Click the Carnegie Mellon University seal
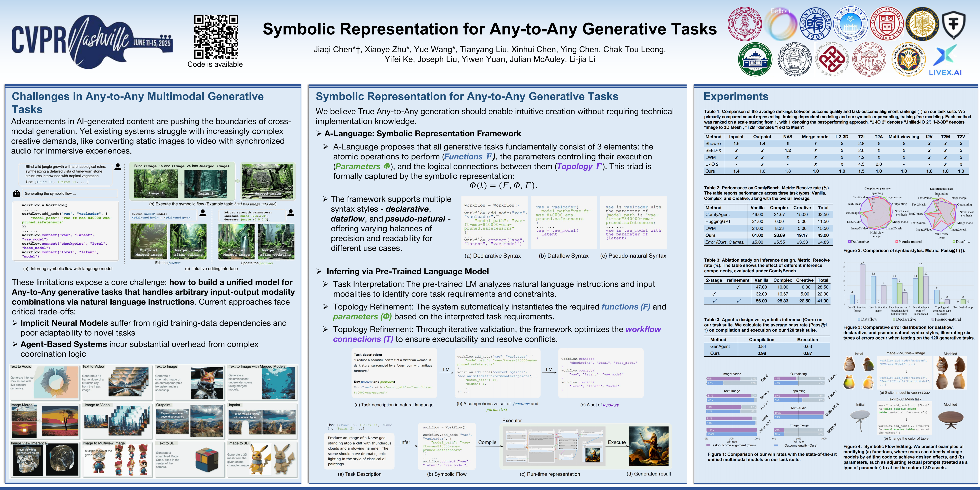 pos(908,59)
